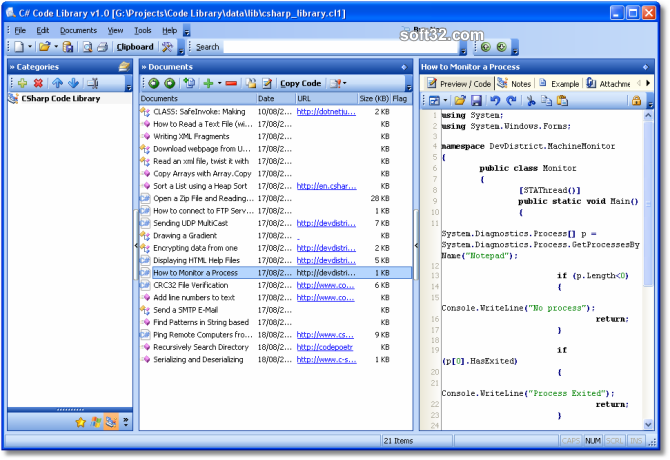
Task: Move category down with blue arrow
Action: coord(73,83)
